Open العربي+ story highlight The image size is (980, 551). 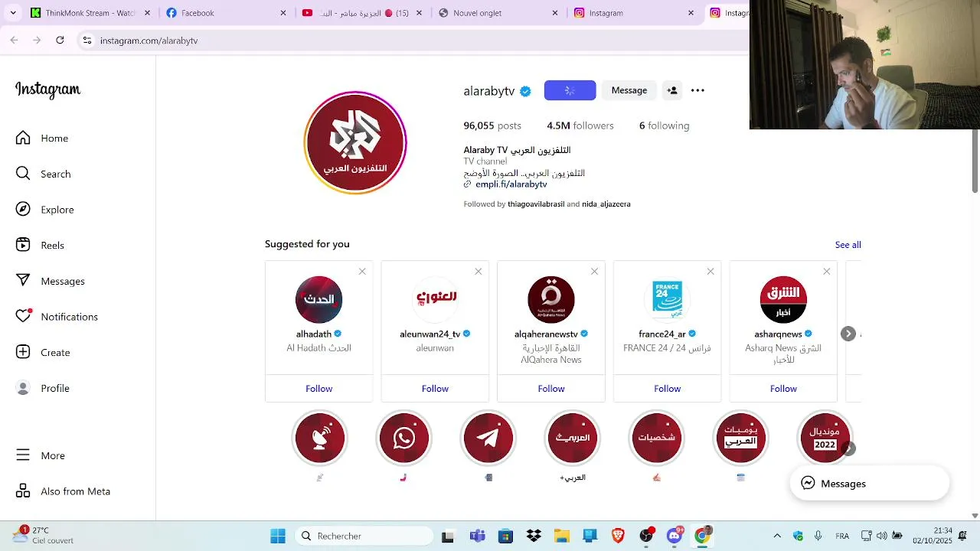573,438
